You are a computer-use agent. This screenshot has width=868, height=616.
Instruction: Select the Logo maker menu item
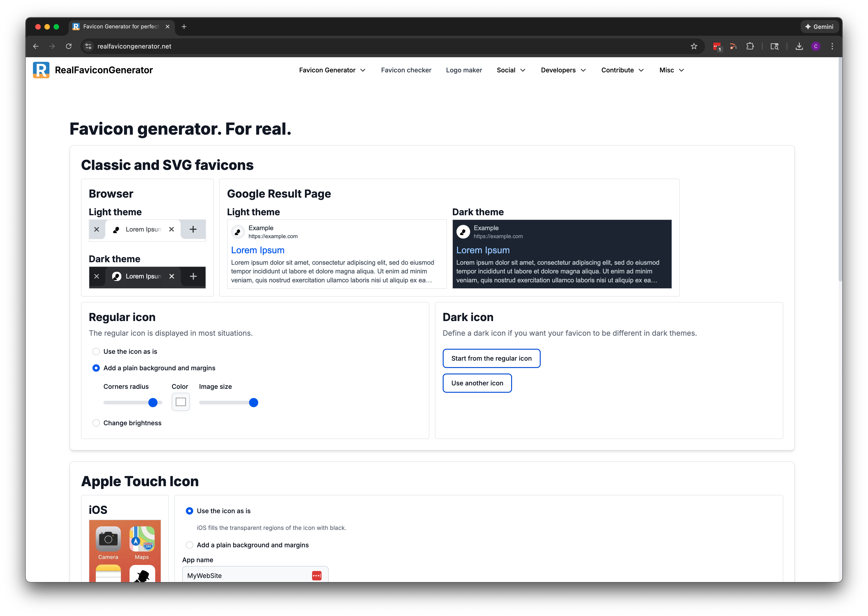[464, 70]
